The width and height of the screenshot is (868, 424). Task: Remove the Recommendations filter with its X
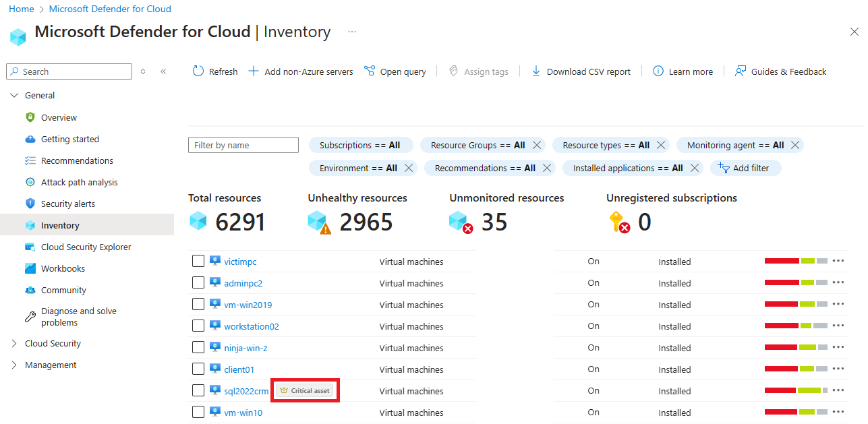click(546, 168)
